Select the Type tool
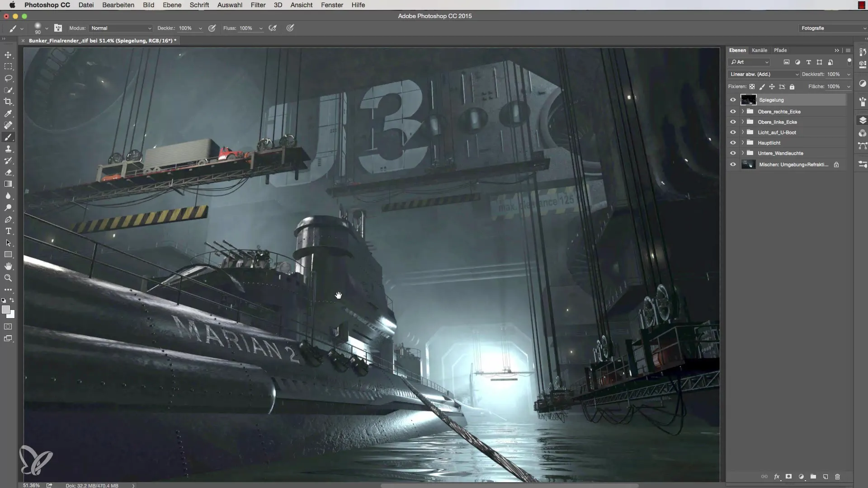The height and width of the screenshot is (488, 868). tap(8, 231)
